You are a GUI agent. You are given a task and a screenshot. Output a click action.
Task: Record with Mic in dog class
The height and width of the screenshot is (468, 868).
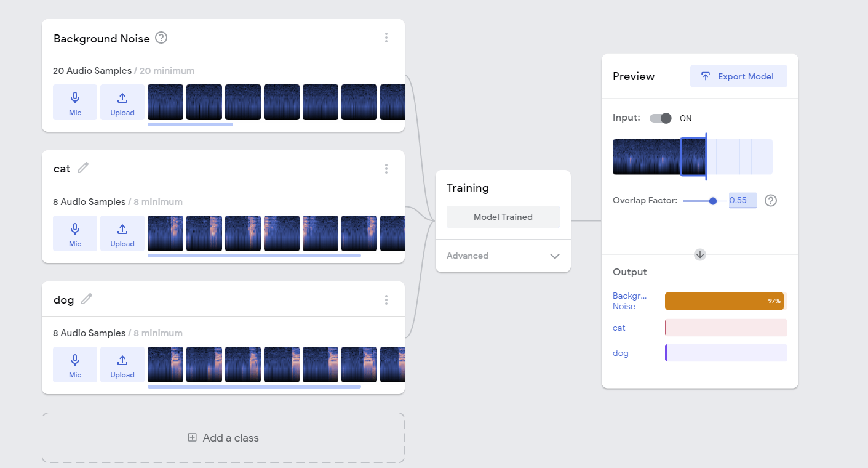pyautogui.click(x=75, y=365)
